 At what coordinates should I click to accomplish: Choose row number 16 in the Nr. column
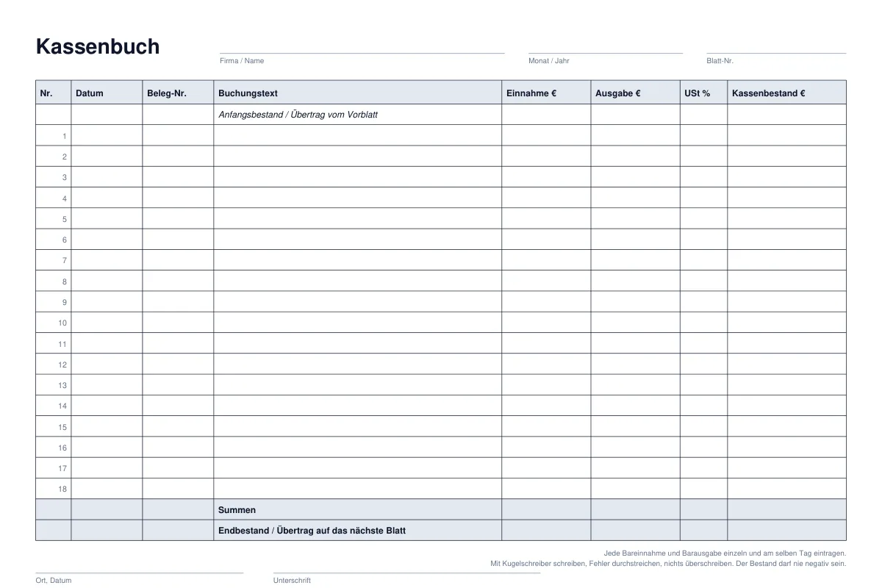[x=62, y=448]
